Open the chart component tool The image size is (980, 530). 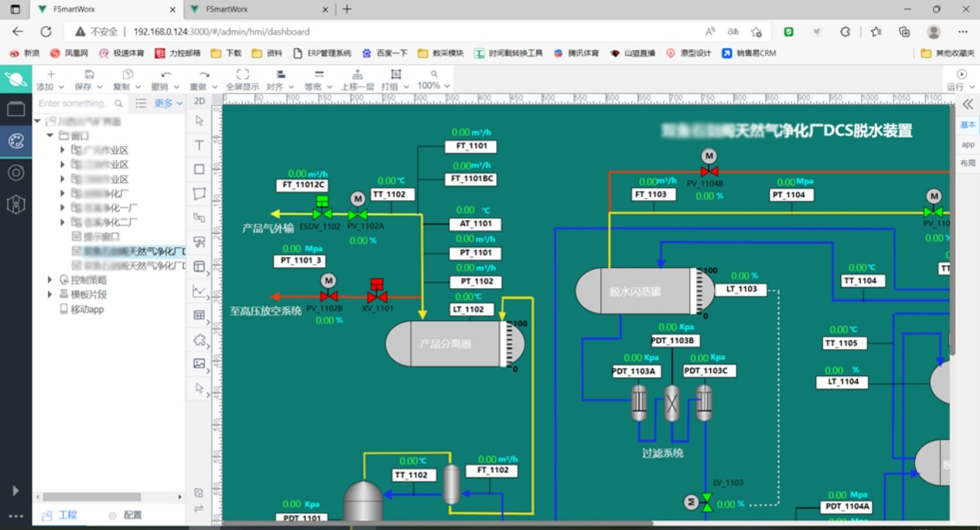tap(199, 291)
